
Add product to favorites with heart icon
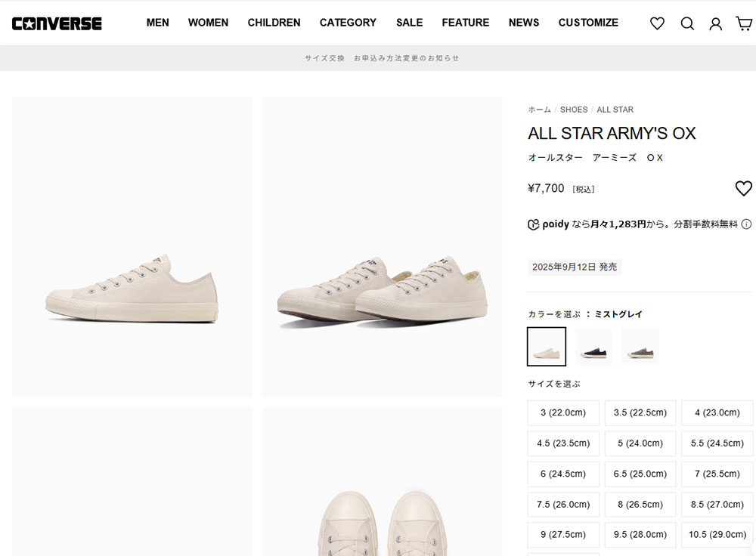(744, 189)
